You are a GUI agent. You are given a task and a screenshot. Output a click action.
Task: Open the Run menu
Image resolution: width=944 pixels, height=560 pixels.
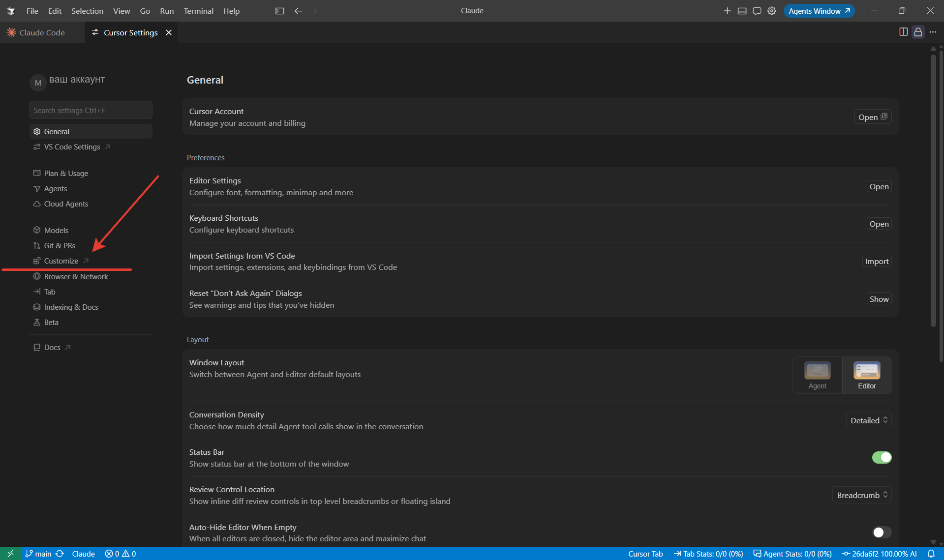[167, 11]
